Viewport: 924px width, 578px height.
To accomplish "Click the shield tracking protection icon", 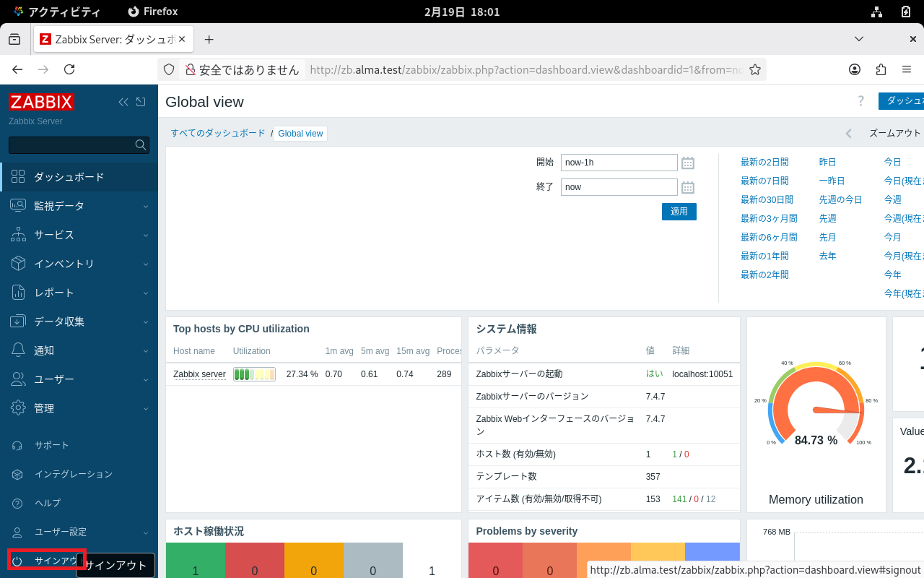I will [169, 69].
